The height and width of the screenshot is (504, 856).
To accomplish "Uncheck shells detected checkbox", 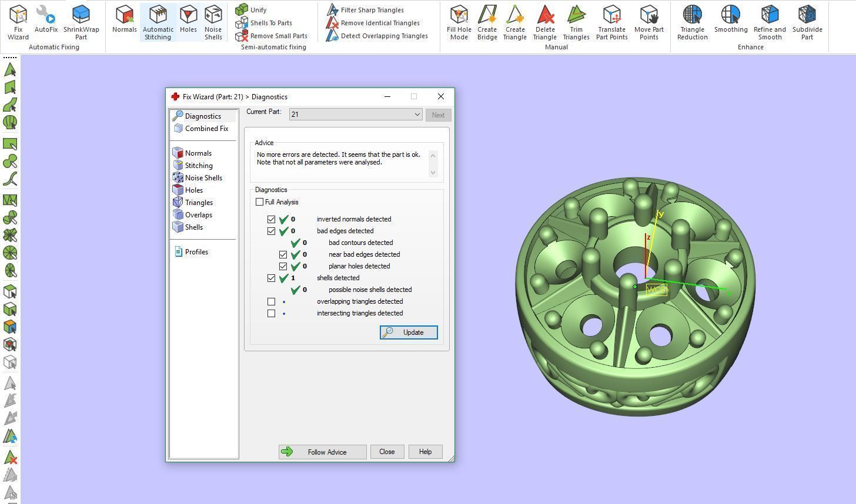I will (x=271, y=278).
